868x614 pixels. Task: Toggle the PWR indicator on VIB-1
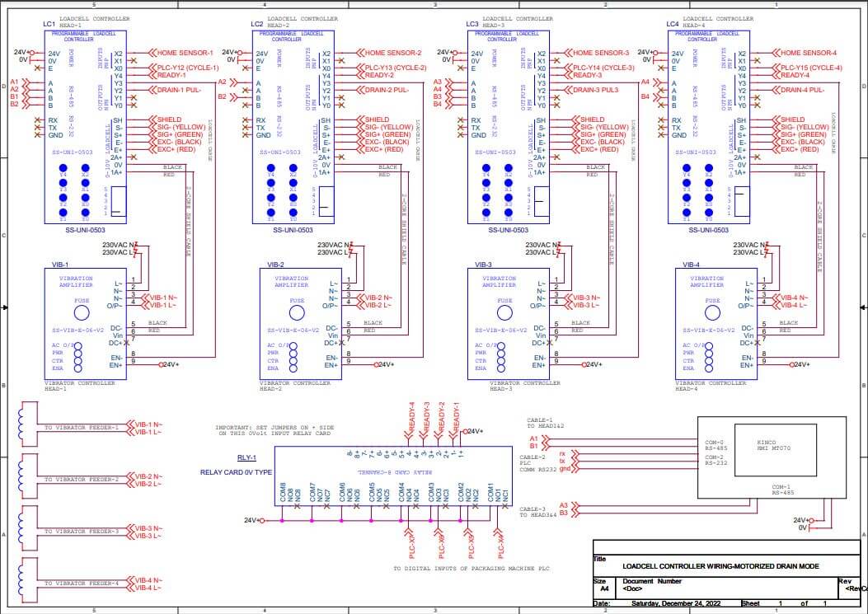78,353
